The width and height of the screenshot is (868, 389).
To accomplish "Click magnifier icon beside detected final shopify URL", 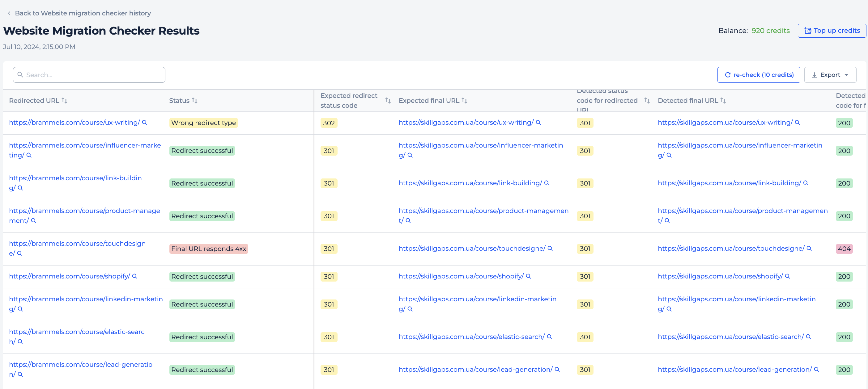I will (788, 276).
